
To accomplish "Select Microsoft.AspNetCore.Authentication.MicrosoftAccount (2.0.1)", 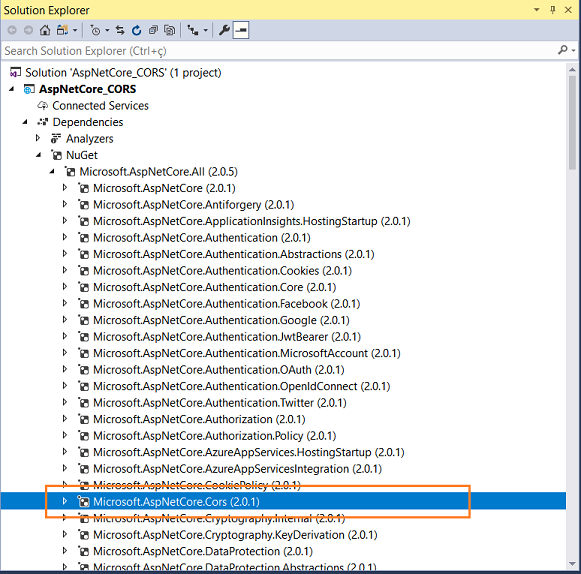I will pyautogui.click(x=247, y=353).
